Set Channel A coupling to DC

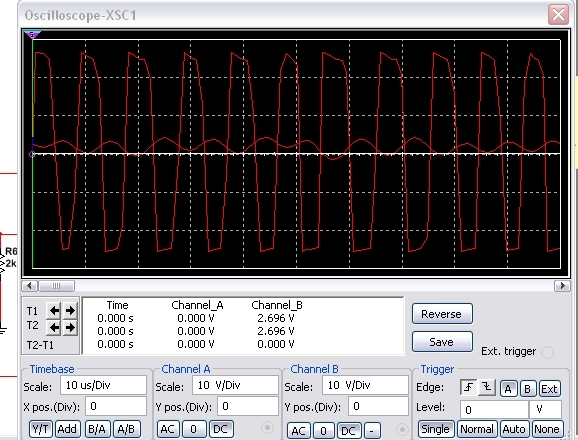220,429
